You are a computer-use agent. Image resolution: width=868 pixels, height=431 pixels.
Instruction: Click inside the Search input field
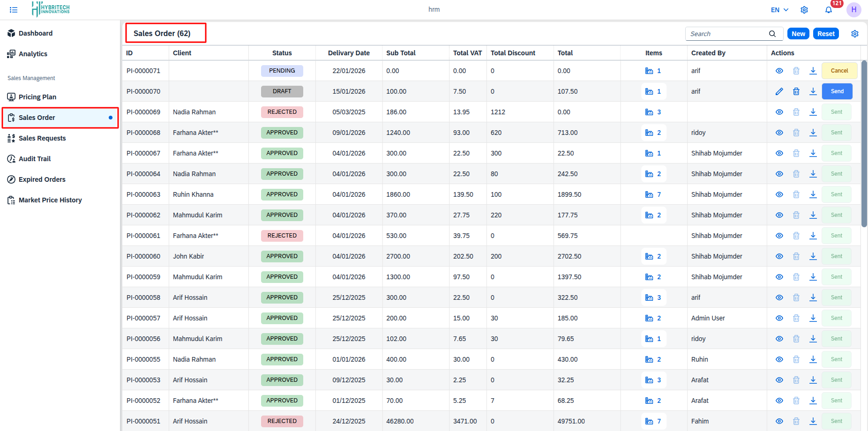726,34
